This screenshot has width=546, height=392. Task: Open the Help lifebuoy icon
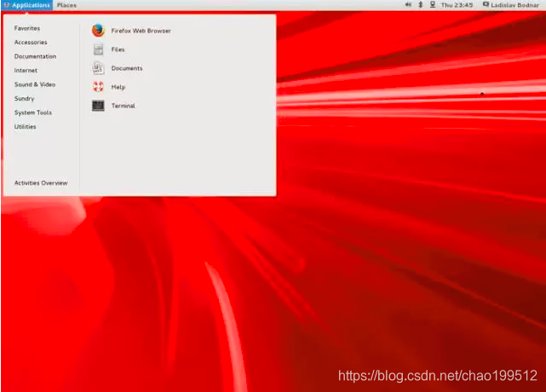[98, 87]
